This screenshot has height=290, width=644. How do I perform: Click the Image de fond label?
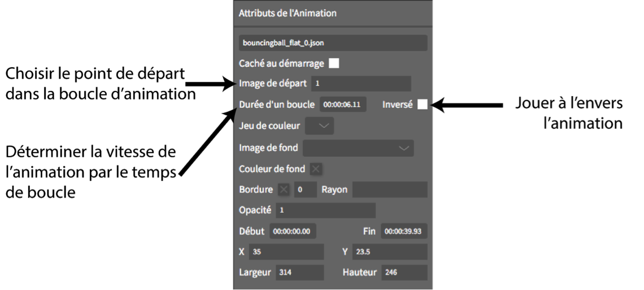coord(268,148)
